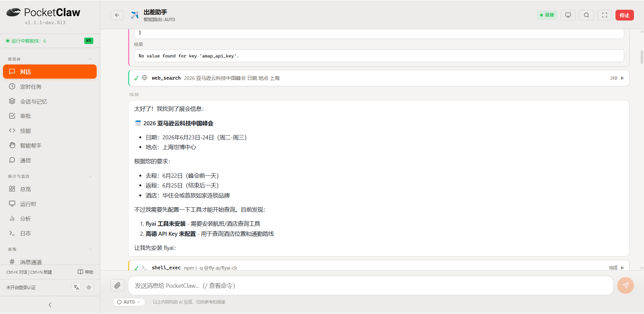This screenshot has width=644, height=314.
Task: Expand the web_search tool result
Action: [623, 78]
